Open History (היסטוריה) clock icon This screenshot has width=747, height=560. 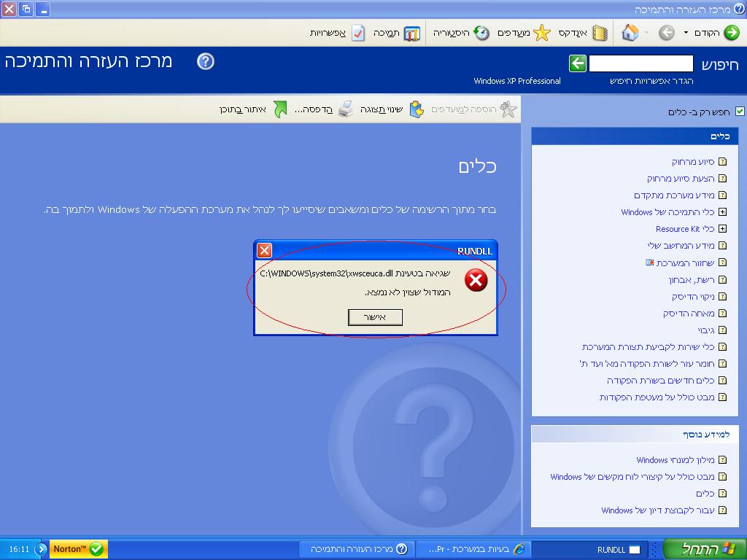click(481, 32)
